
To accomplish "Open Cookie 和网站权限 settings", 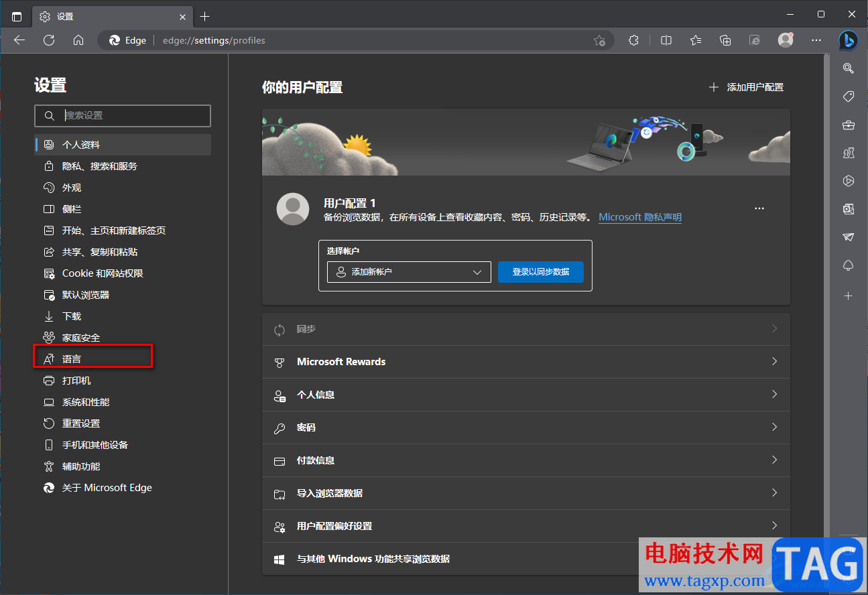I will [123, 273].
